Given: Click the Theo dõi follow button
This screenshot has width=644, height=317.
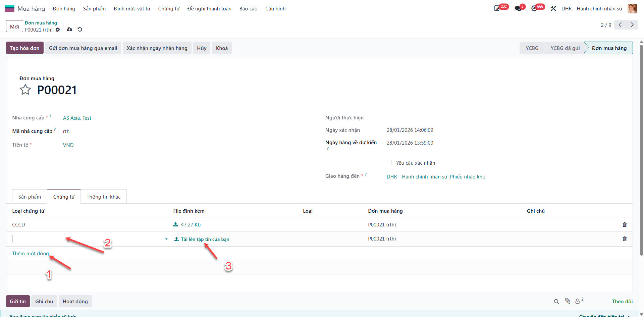Looking at the screenshot, I should tap(622, 301).
